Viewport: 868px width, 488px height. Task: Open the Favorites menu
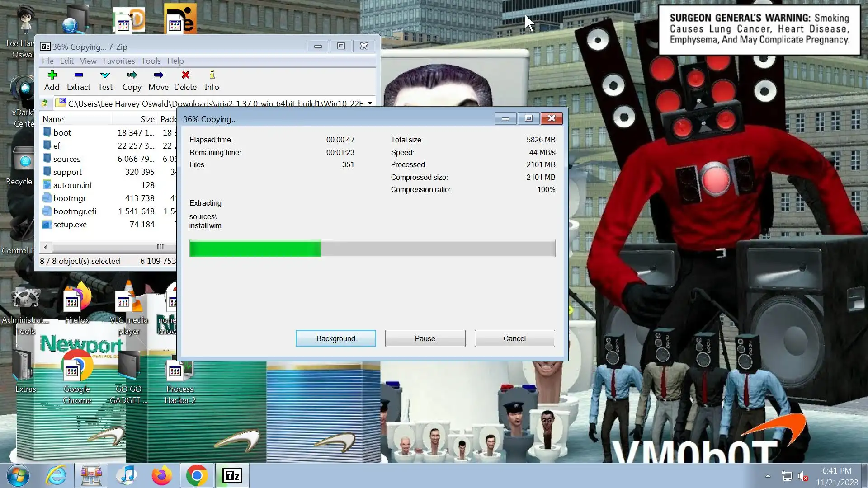click(119, 61)
